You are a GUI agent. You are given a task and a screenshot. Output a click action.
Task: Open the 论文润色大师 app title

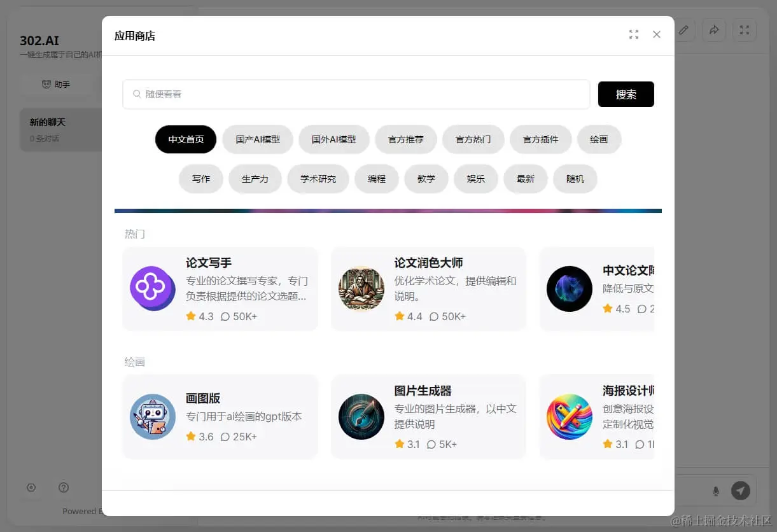click(x=428, y=263)
